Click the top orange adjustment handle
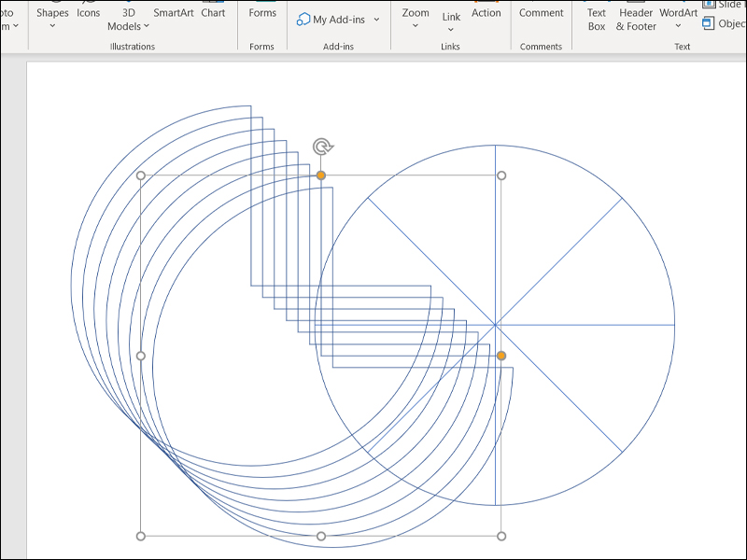This screenshot has height=560, width=747. coord(321,175)
